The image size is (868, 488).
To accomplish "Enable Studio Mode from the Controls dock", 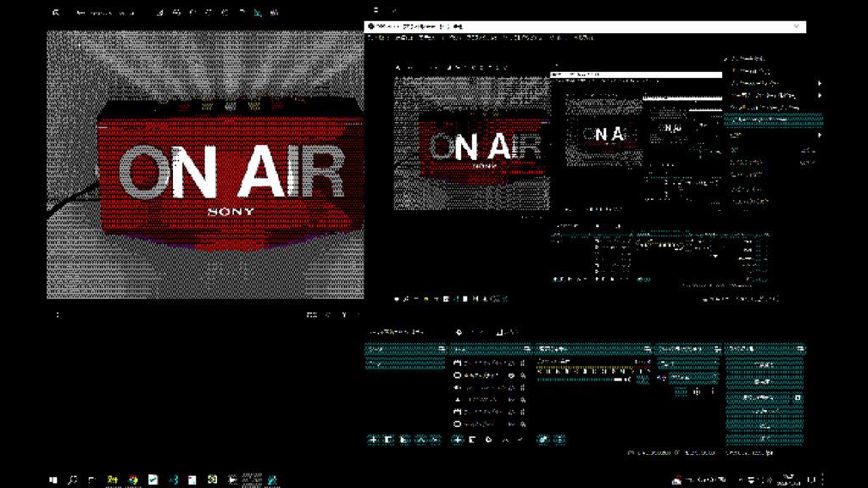I will point(765,412).
